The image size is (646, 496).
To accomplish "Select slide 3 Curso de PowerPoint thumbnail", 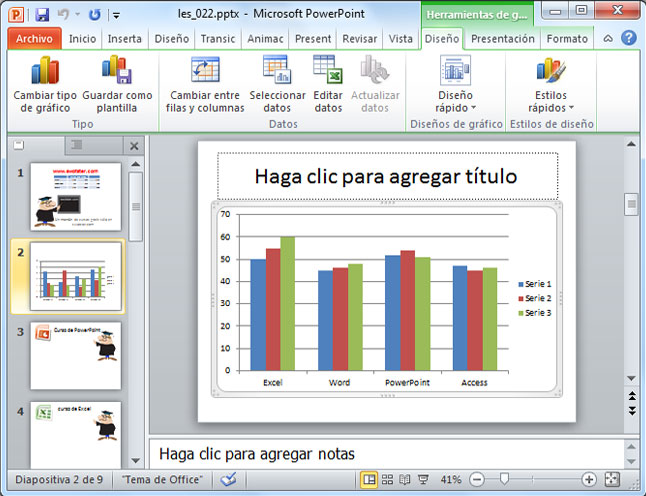I will click(76, 356).
